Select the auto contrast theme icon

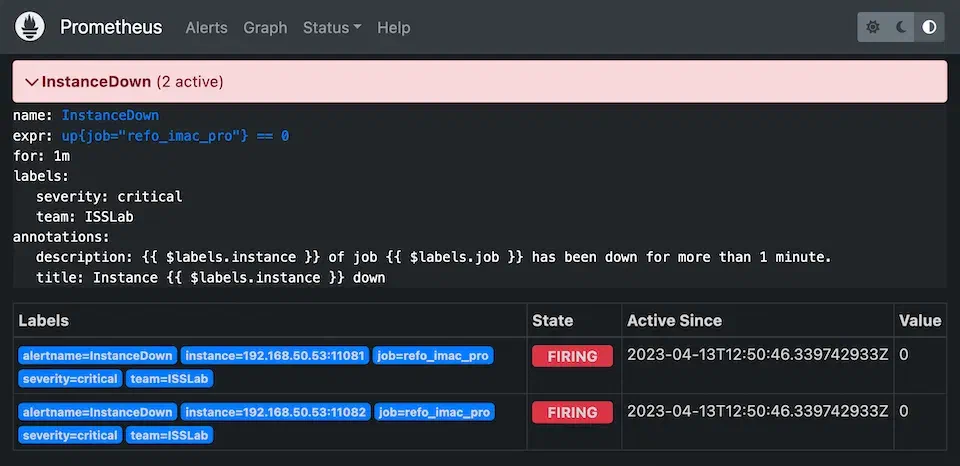929,27
